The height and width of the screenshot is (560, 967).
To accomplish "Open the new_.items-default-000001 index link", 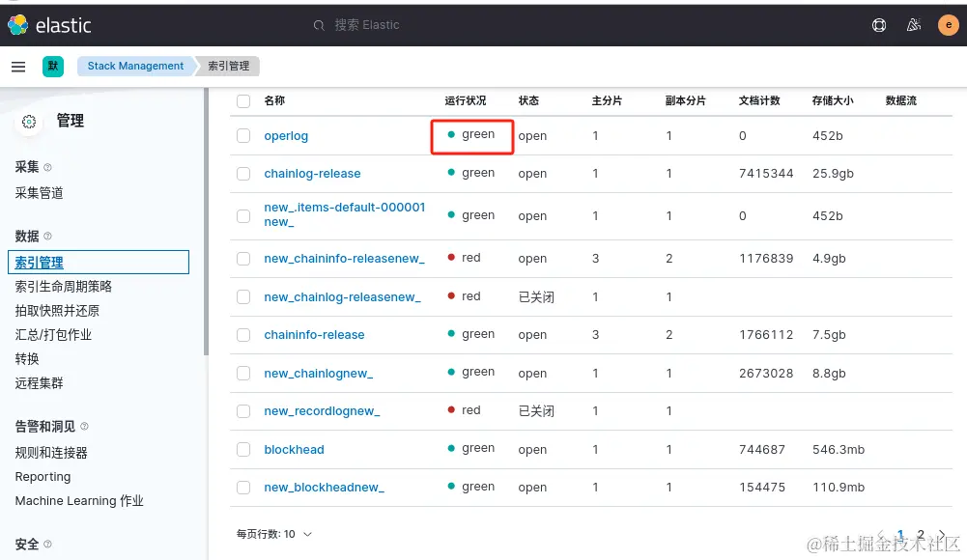I will (345, 214).
